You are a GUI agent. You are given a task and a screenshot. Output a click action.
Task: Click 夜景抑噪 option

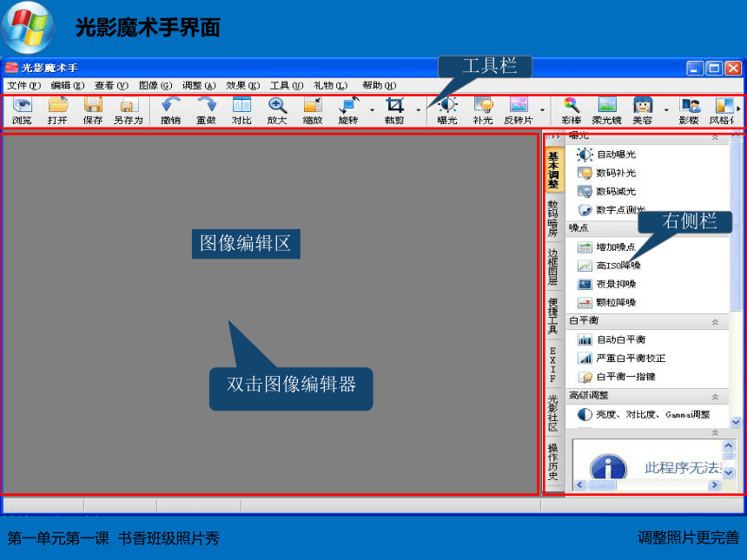pyautogui.click(x=606, y=284)
